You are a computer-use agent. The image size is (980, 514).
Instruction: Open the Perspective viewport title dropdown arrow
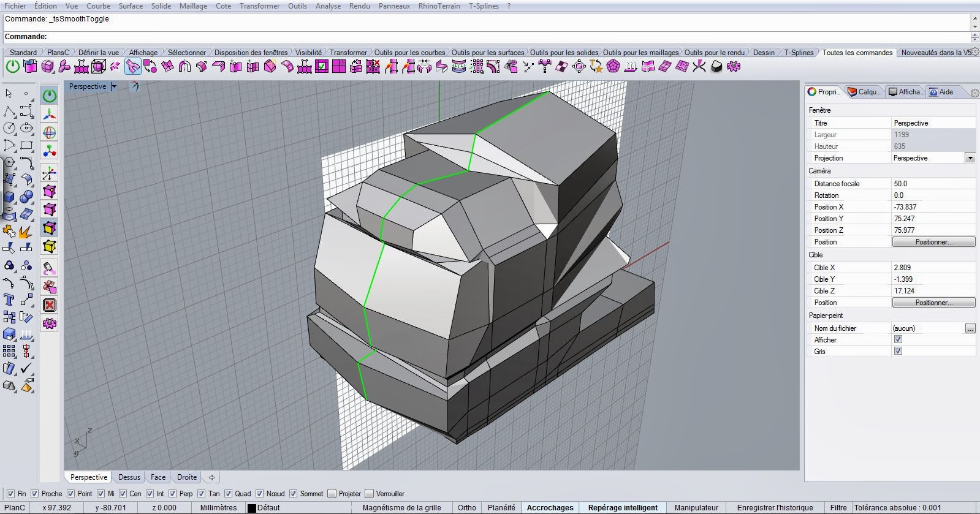[x=114, y=86]
